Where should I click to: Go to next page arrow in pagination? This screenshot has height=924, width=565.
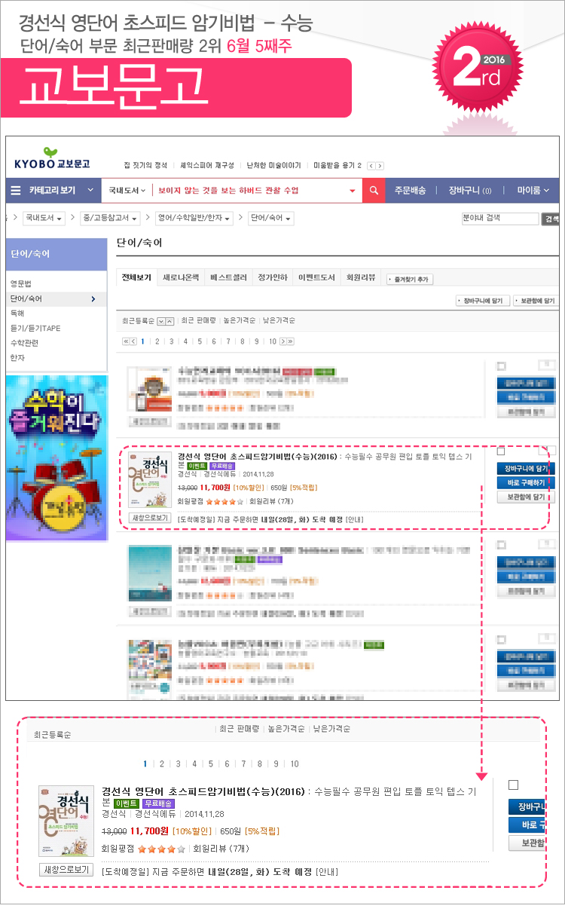[x=283, y=341]
